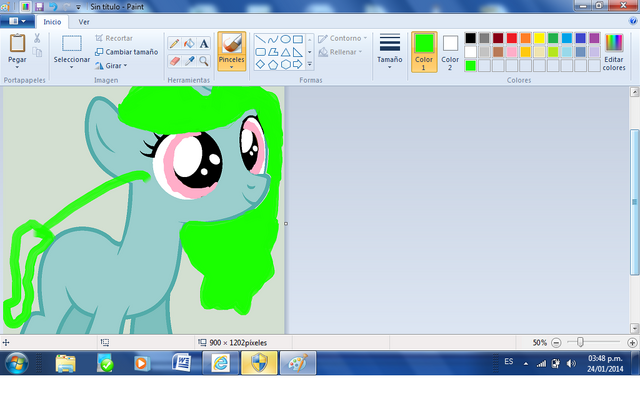This screenshot has height=401, width=640.
Task: Click the Copy icon under scissors
Action: [x=37, y=52]
